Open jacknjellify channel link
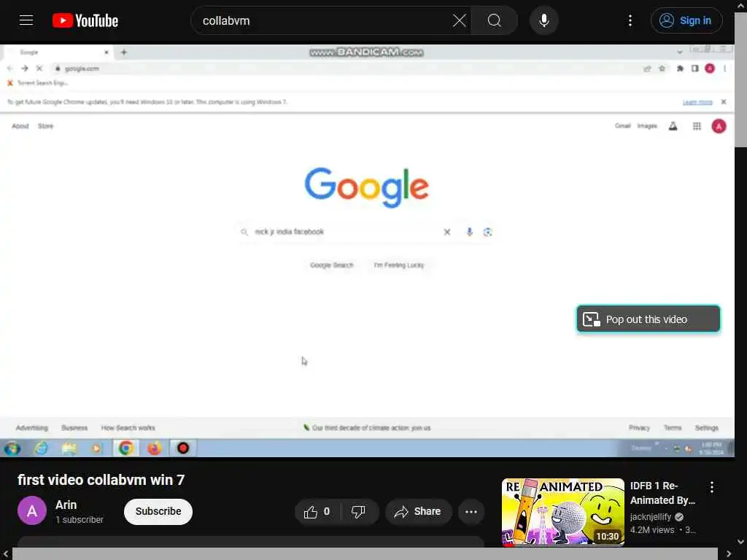 [650, 517]
